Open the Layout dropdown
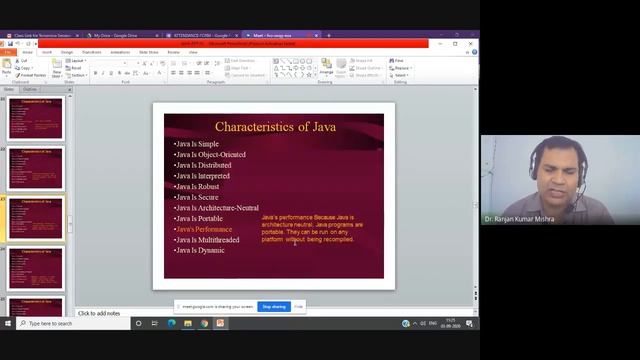Image resolution: width=640 pixels, height=360 pixels. 76,60
